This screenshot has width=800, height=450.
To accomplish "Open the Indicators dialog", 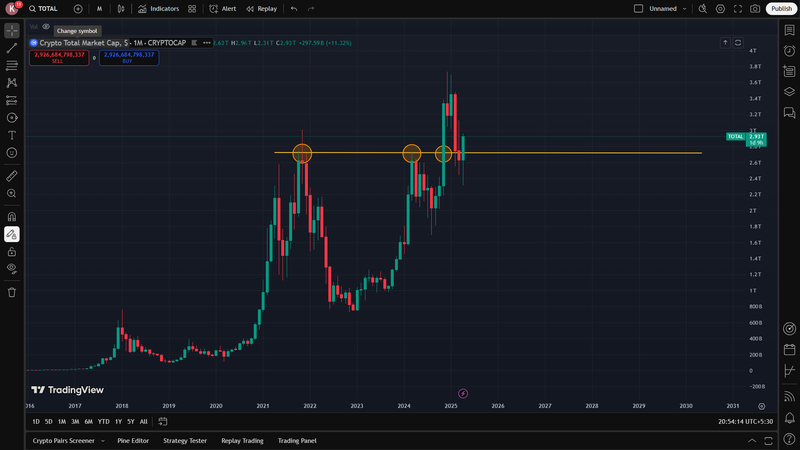I will (x=159, y=9).
